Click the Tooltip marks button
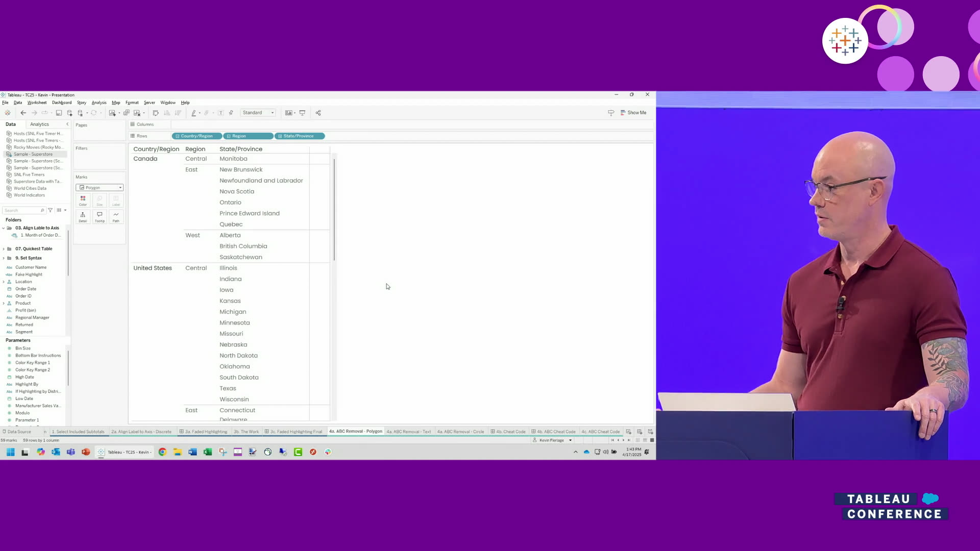This screenshot has height=551, width=980. [100, 217]
